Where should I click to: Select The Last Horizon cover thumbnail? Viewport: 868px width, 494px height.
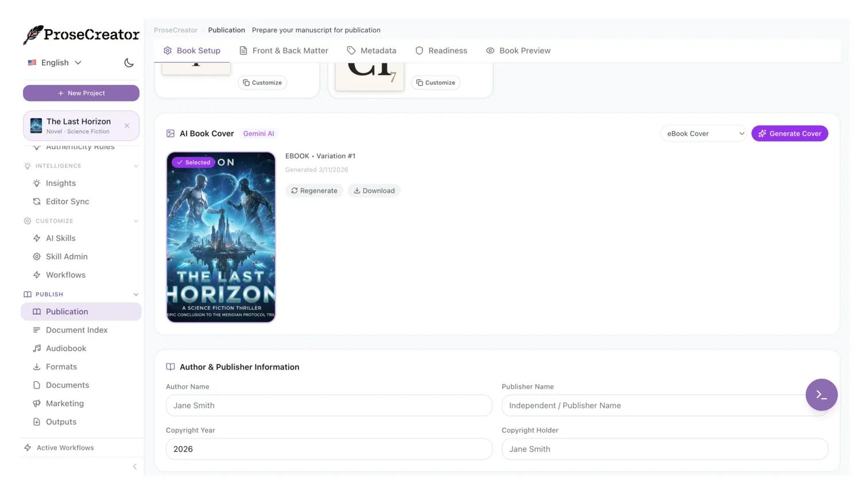pos(221,237)
